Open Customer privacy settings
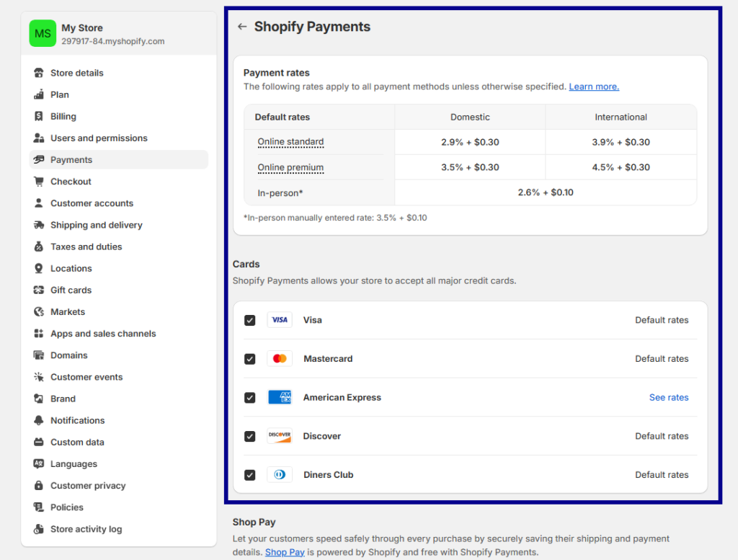Image resolution: width=738 pixels, height=560 pixels. click(119, 485)
